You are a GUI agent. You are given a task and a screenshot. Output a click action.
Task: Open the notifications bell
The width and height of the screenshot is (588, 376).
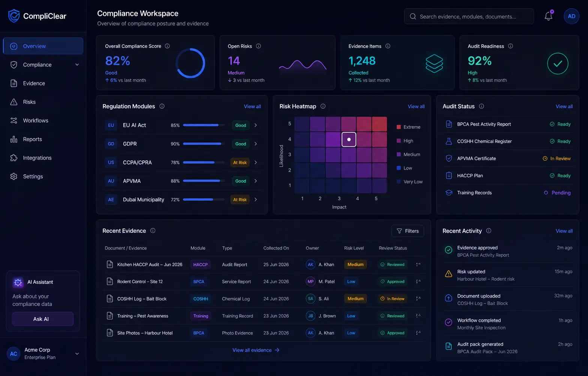(x=548, y=16)
